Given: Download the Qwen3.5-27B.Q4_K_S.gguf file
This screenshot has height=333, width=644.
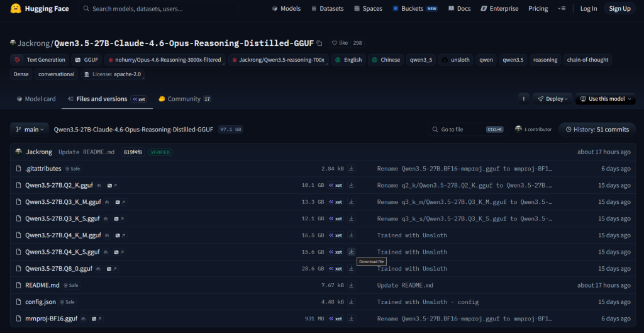Looking at the screenshot, I should 352,252.
